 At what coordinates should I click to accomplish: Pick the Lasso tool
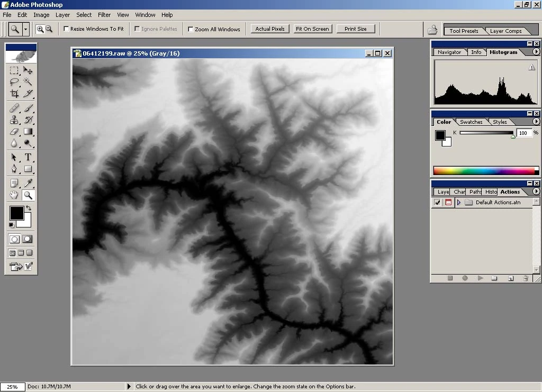click(14, 81)
